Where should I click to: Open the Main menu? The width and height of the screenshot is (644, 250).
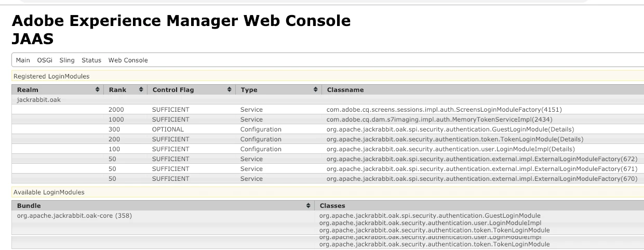pos(23,60)
